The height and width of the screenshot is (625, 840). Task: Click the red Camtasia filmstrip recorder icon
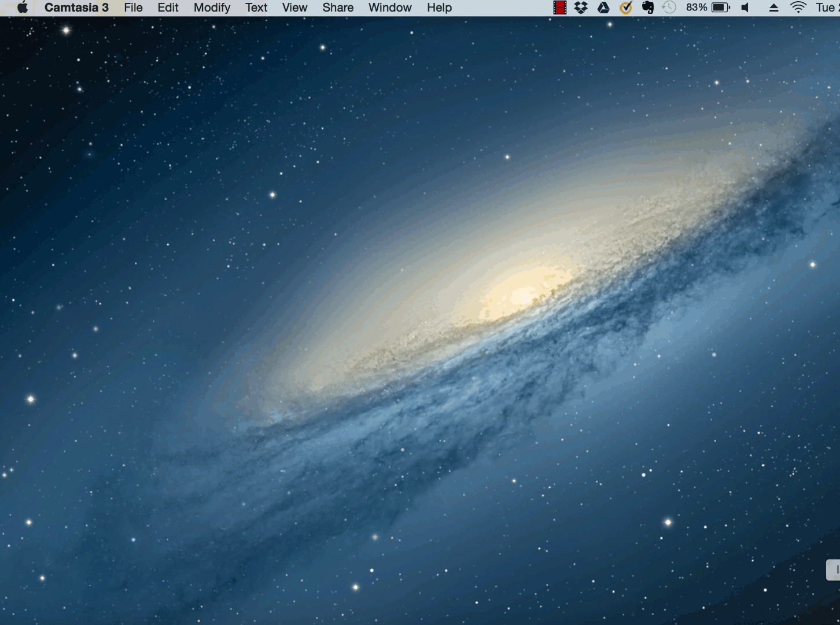[559, 8]
